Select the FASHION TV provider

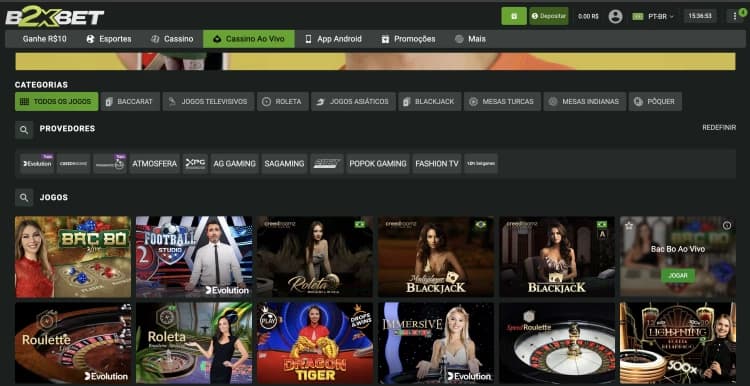pos(437,164)
